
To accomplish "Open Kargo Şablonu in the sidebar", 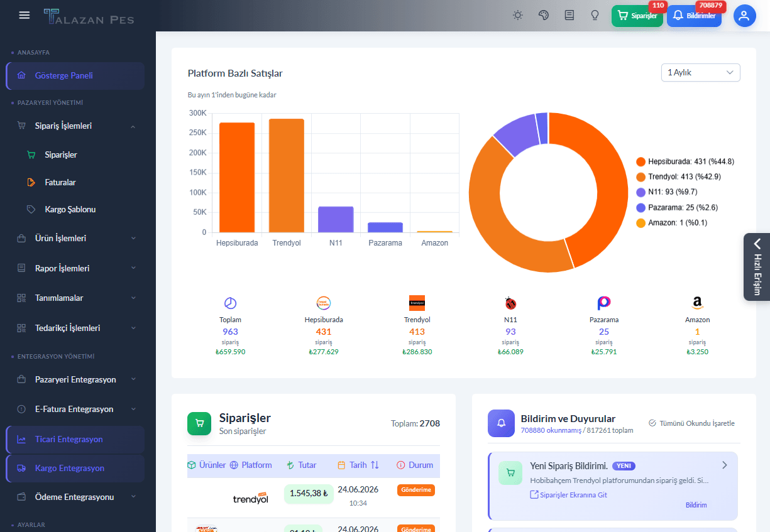I will click(70, 209).
